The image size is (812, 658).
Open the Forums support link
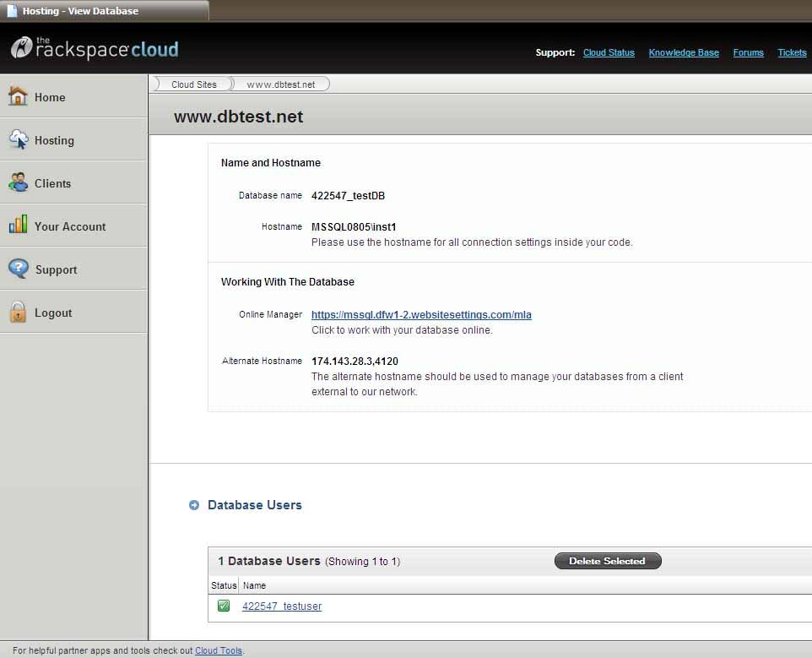pos(749,52)
